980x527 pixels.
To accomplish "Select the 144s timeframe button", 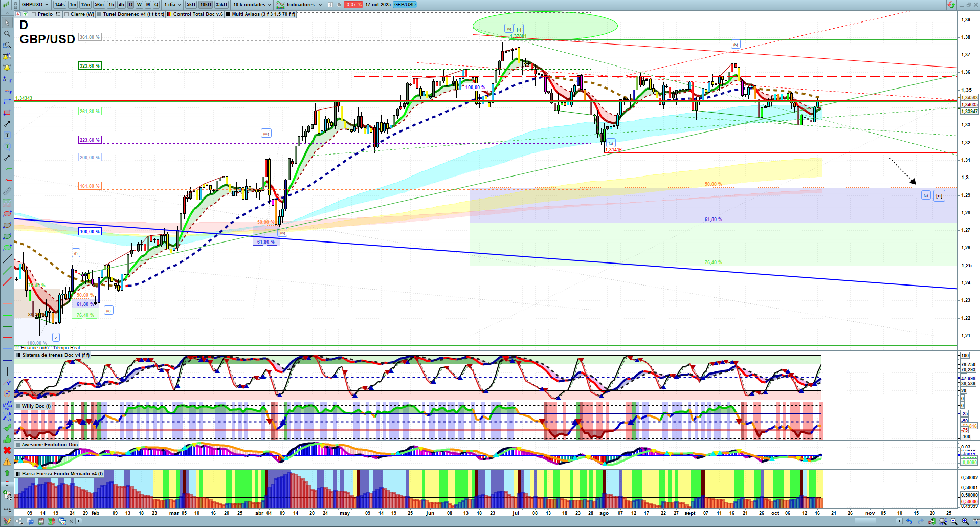I will [x=60, y=5].
